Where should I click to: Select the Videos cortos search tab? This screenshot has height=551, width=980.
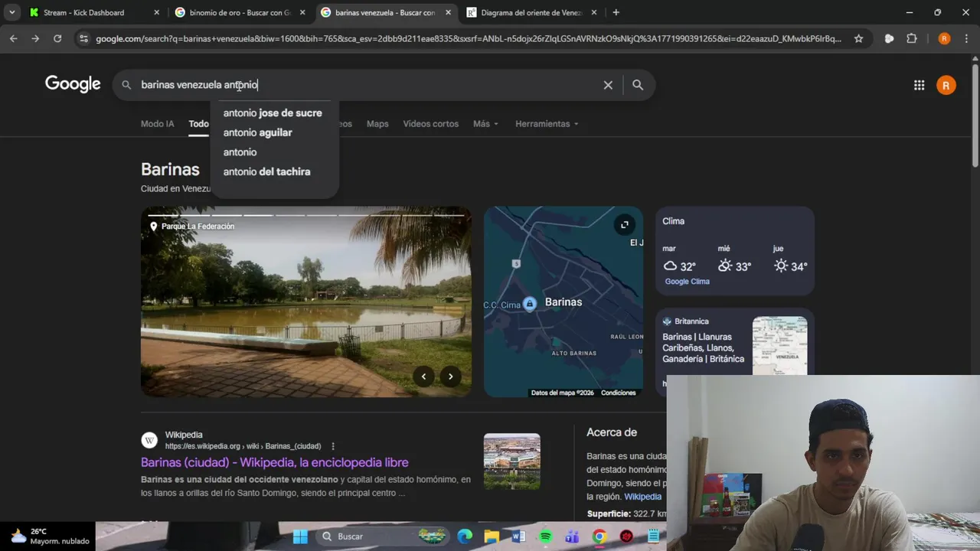coord(431,124)
